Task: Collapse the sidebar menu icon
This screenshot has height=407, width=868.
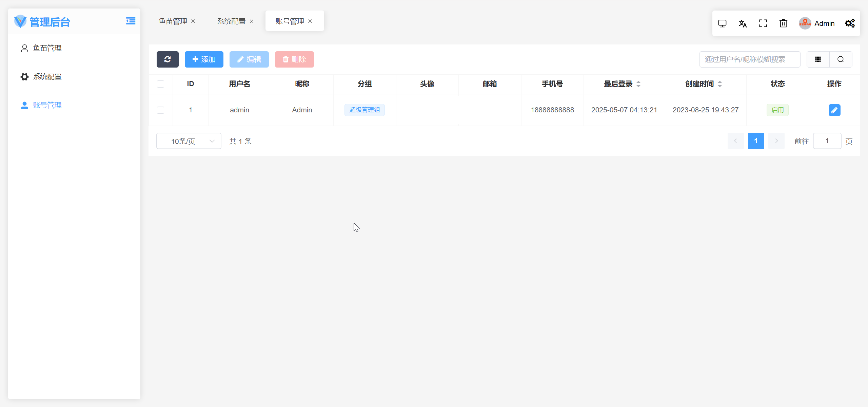Action: click(131, 21)
